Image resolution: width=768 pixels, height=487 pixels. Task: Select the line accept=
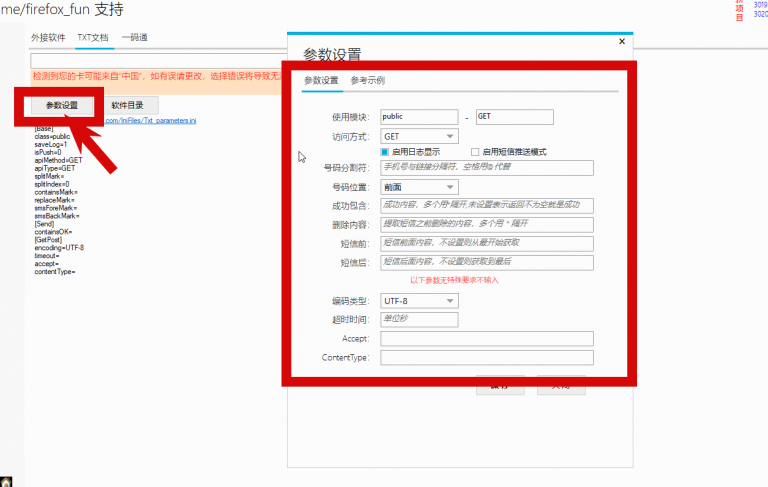click(x=47, y=264)
